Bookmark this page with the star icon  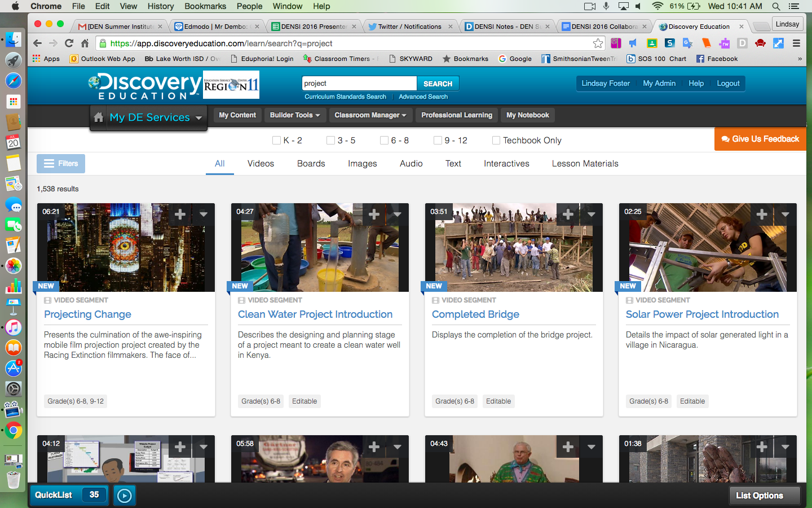pyautogui.click(x=598, y=43)
